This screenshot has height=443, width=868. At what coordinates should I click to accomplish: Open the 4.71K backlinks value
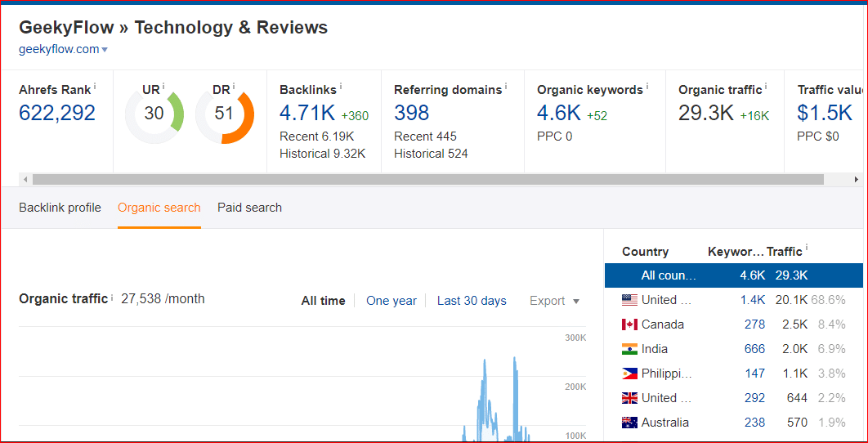(307, 113)
